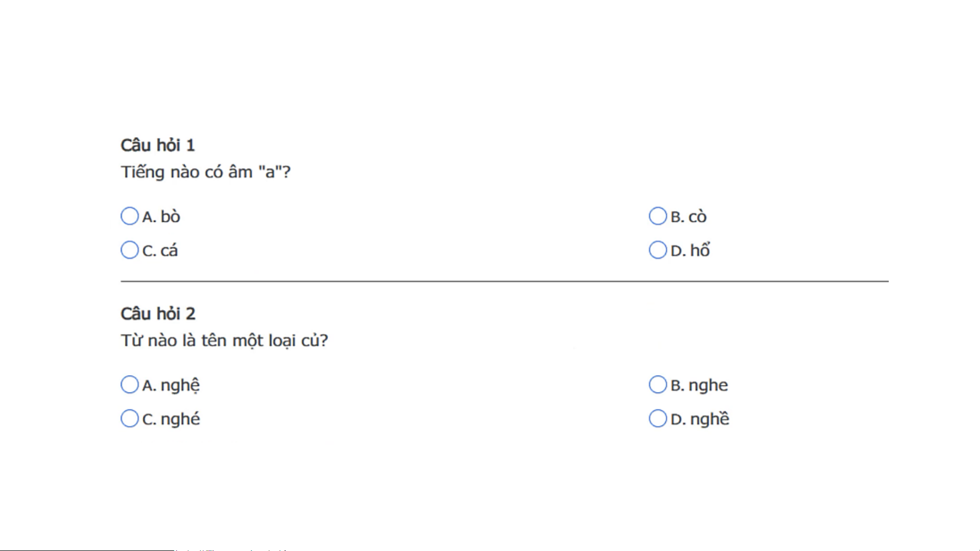Click the 'bò' answer text
Screen dimensions: 980x551
[x=170, y=217]
